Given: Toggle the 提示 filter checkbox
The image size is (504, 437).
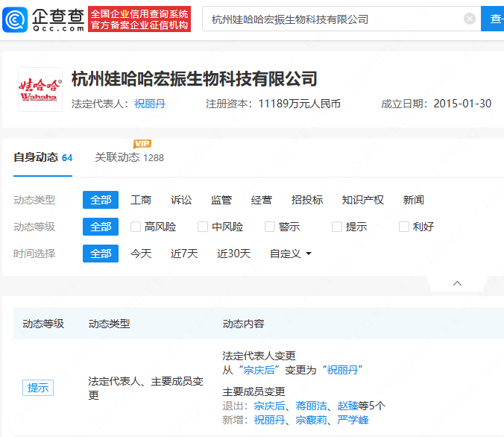Looking at the screenshot, I should tap(337, 227).
